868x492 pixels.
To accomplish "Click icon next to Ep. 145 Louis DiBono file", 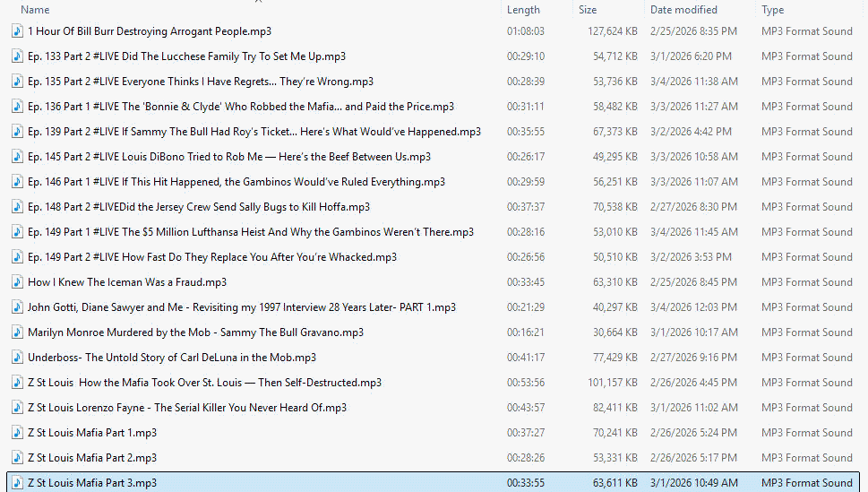I will 17,157.
